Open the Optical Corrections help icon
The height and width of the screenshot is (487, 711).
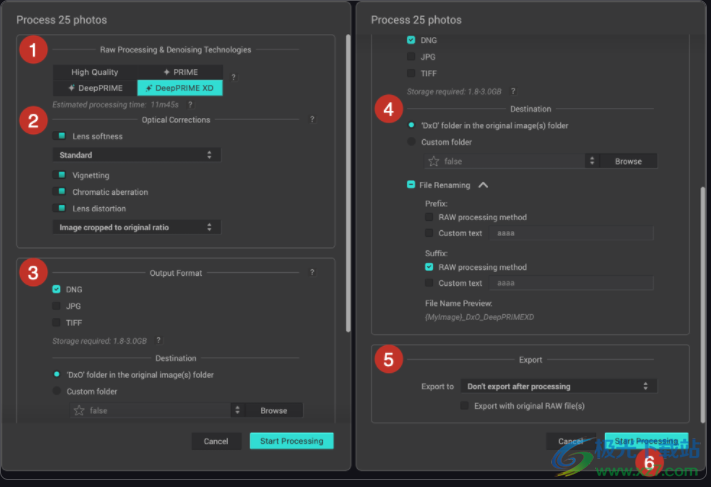(x=312, y=119)
